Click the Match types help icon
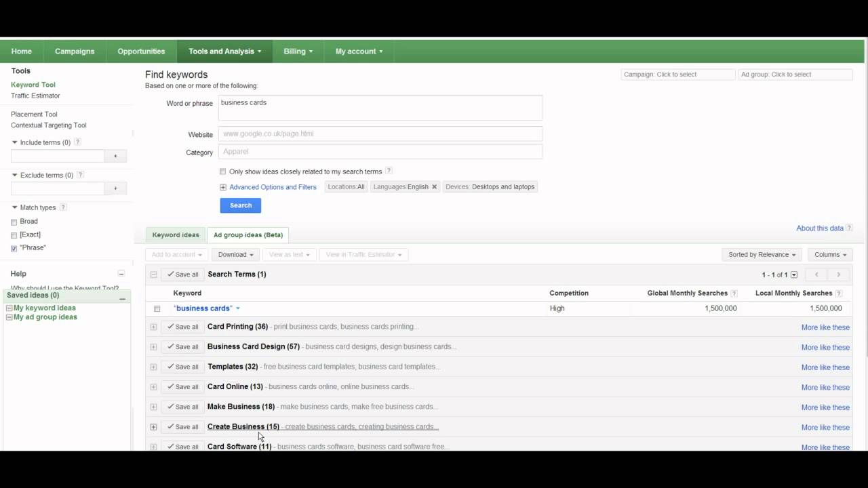 pos(63,207)
